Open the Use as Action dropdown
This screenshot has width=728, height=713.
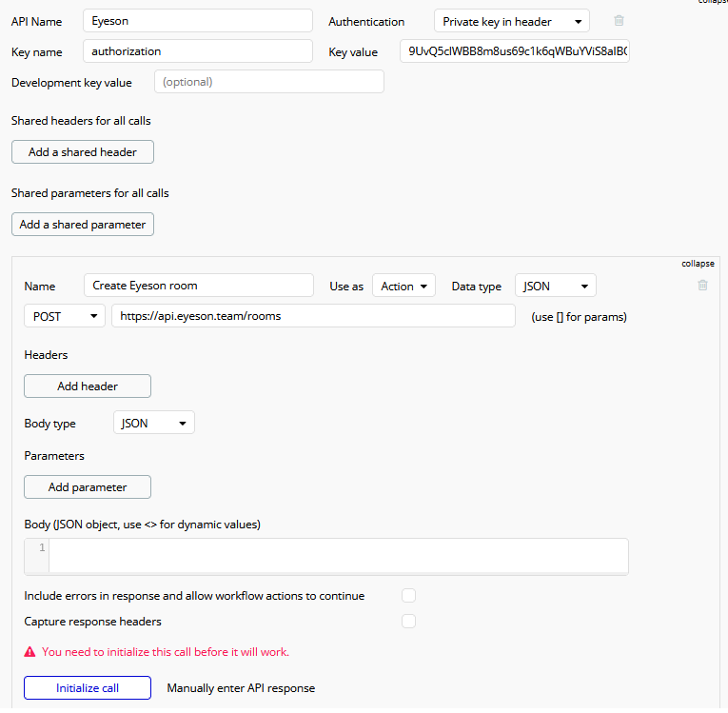[x=403, y=286]
